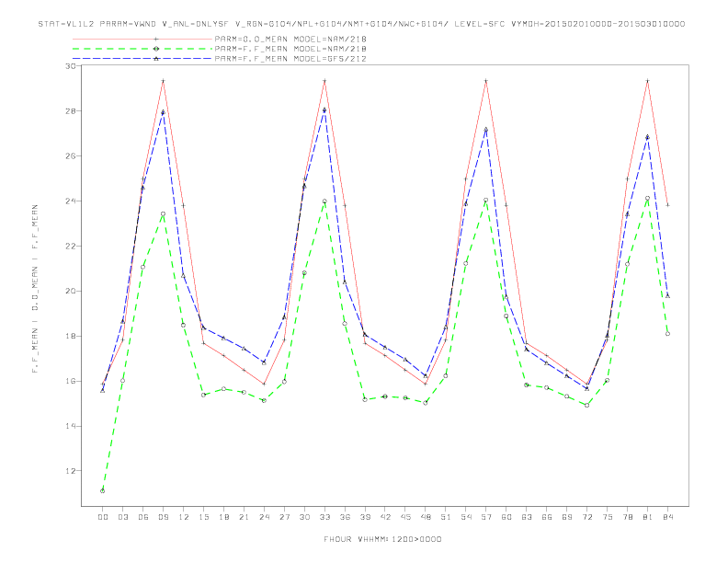Click the blue triangle marker at hour 84

pos(667,296)
